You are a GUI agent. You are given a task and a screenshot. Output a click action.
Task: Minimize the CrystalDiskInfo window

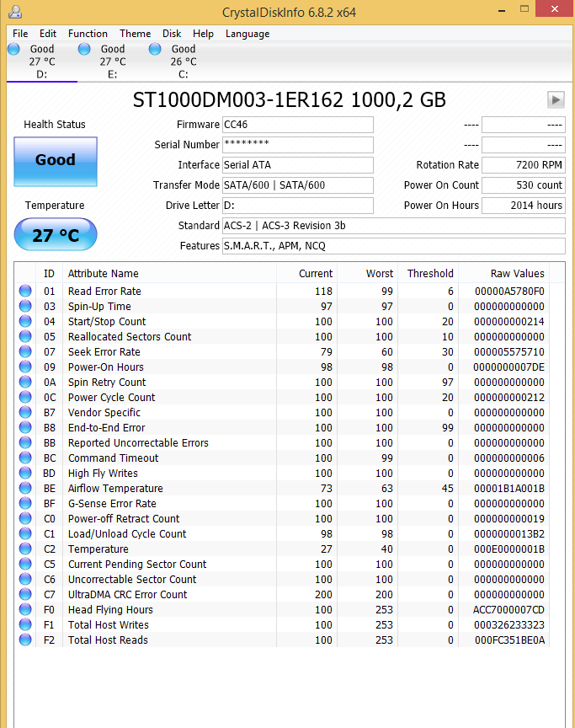pos(502,9)
